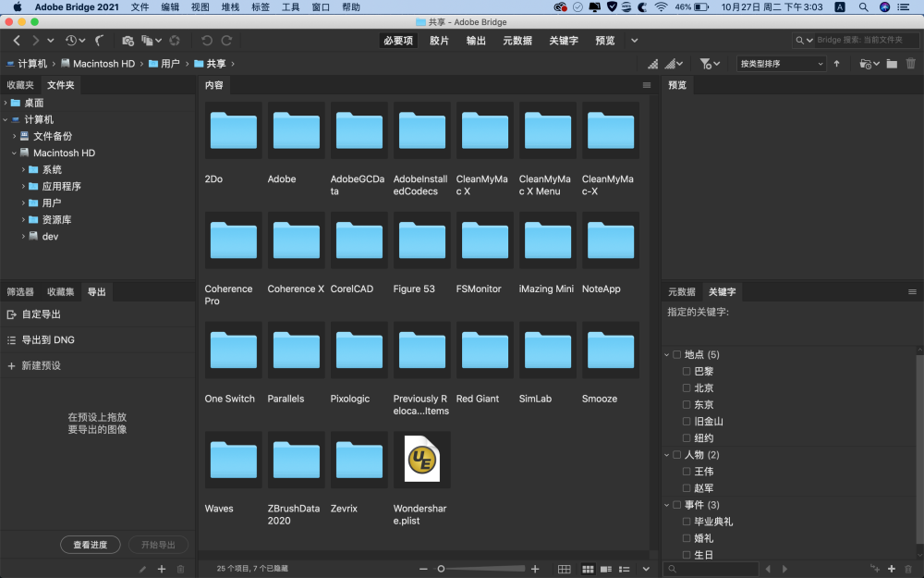Click minus to shrink thumbnails

click(423, 569)
